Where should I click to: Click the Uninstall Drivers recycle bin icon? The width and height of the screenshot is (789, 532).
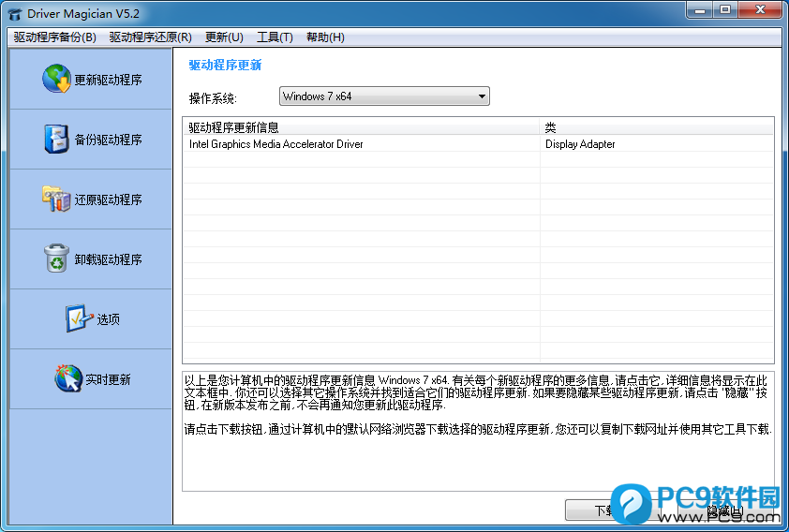[x=56, y=259]
